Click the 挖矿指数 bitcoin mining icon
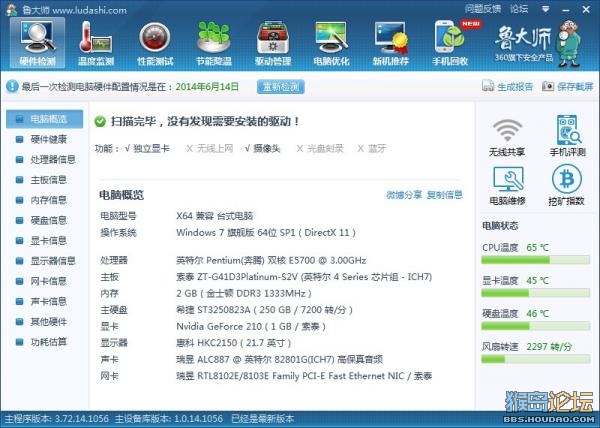 [x=567, y=179]
